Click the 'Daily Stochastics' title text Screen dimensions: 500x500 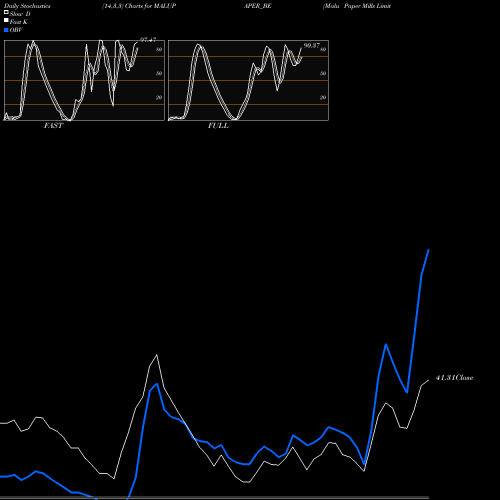pyautogui.click(x=27, y=6)
